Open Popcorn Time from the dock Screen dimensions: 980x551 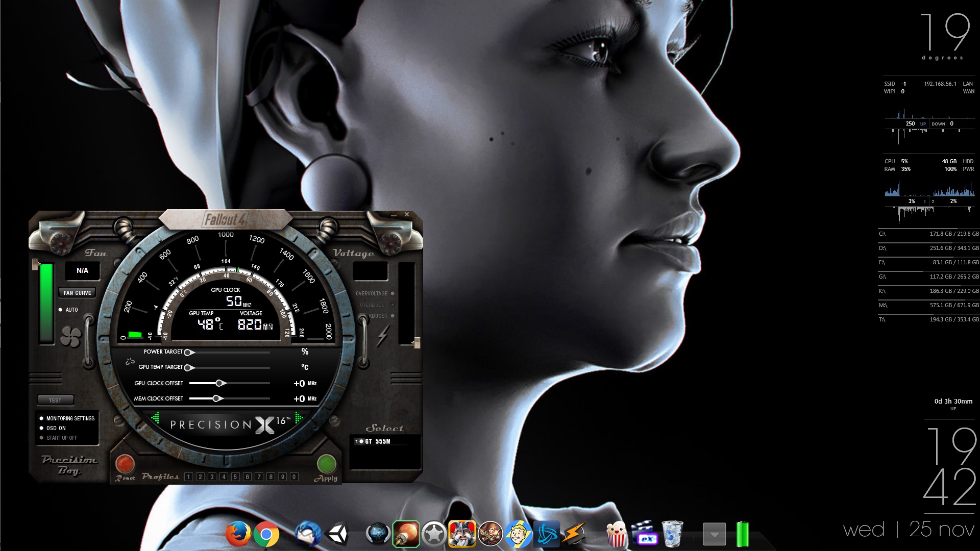pos(617,534)
